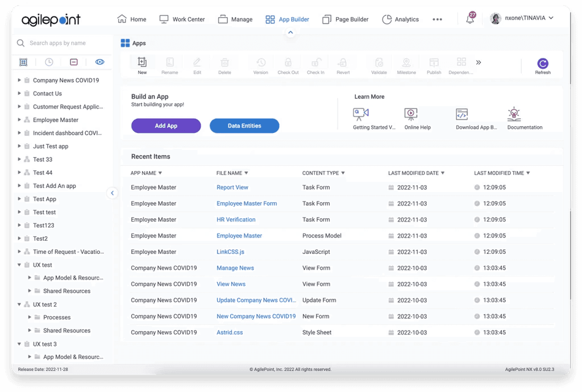Click the Rename toolbar icon
The width and height of the screenshot is (582, 392).
click(x=169, y=62)
